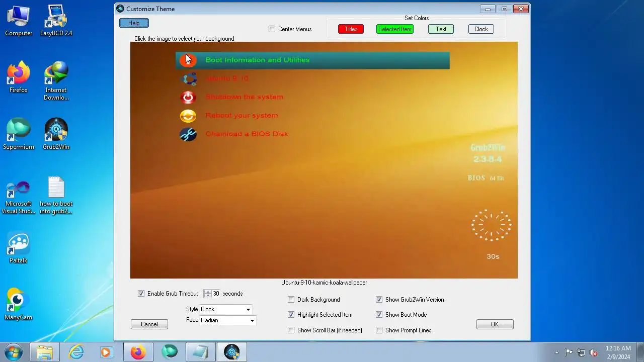This screenshot has height=362, width=644.
Task: Click the background preview image
Action: 324,160
